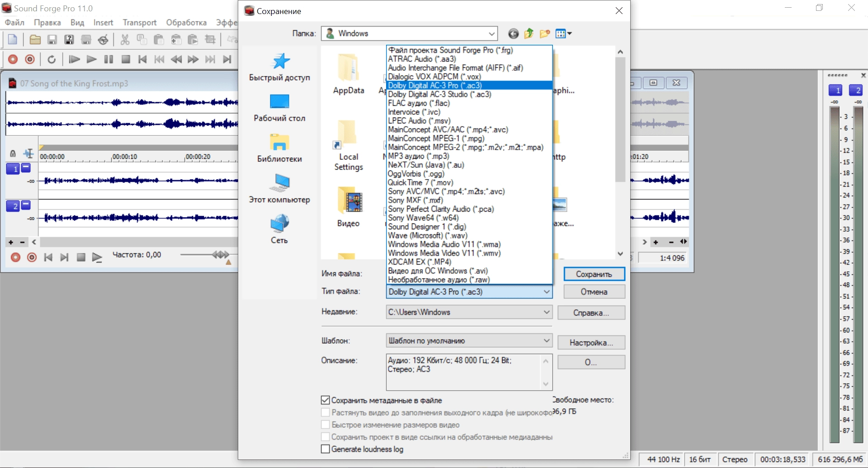Open the Transport menu
This screenshot has width=868, height=468.
[140, 22]
